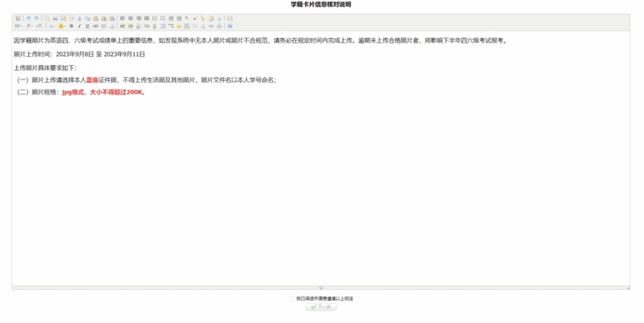Apply bold formatting with B icon
Screen dimensions: 644x323
[71, 26]
